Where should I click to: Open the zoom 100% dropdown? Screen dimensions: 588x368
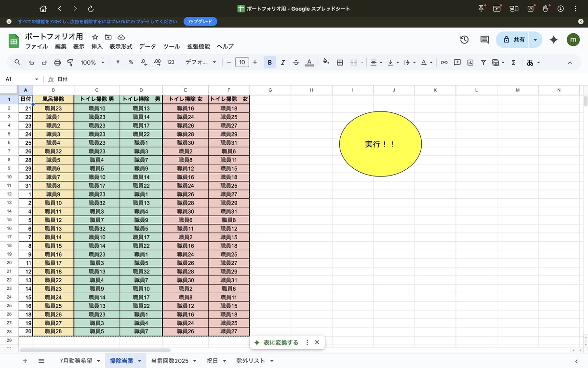pos(93,62)
